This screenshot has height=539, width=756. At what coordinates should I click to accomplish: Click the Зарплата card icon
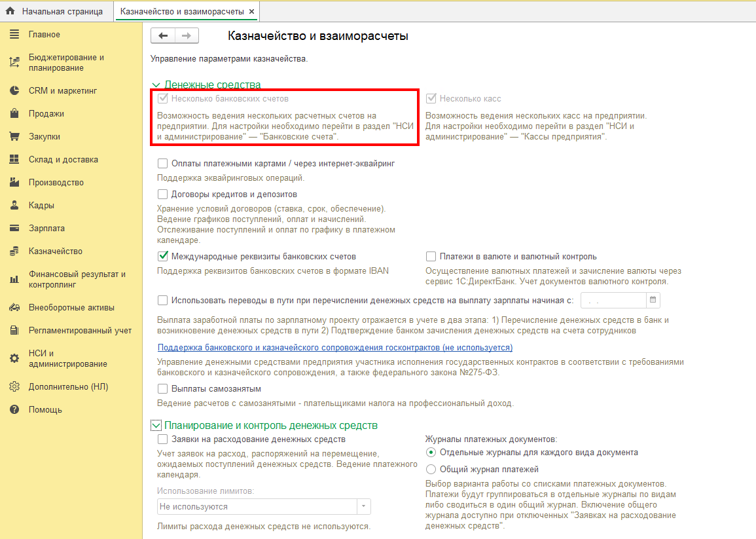click(x=14, y=229)
